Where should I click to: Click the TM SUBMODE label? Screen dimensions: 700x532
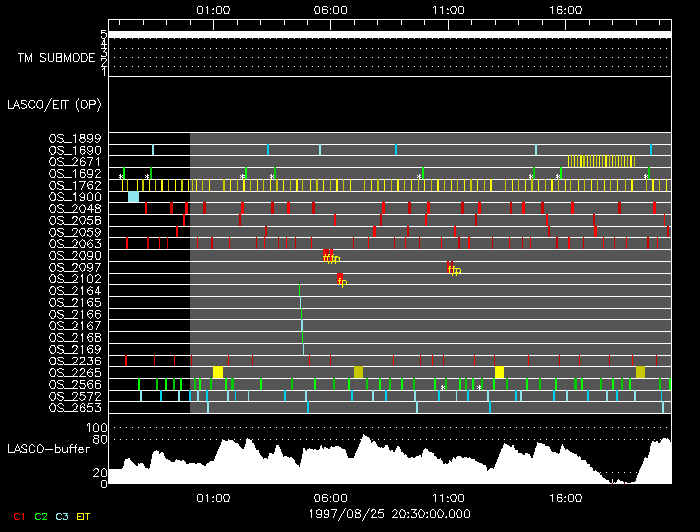pyautogui.click(x=56, y=57)
